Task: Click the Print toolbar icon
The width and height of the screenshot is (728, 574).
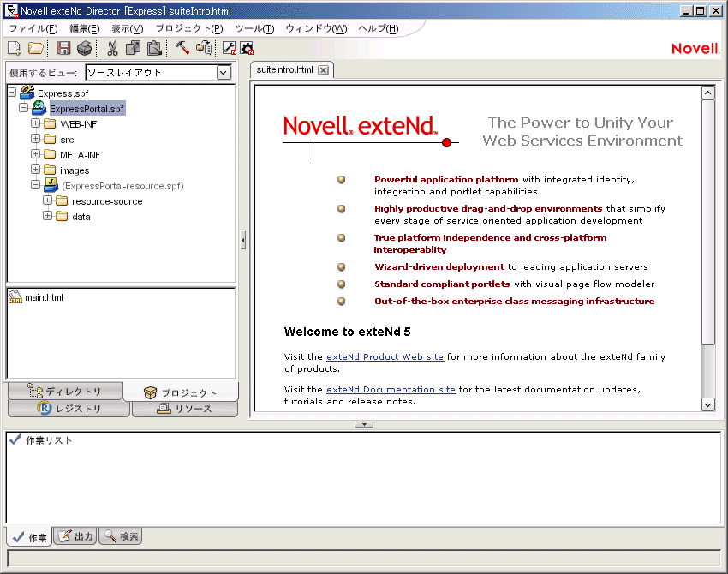Action: coord(85,48)
